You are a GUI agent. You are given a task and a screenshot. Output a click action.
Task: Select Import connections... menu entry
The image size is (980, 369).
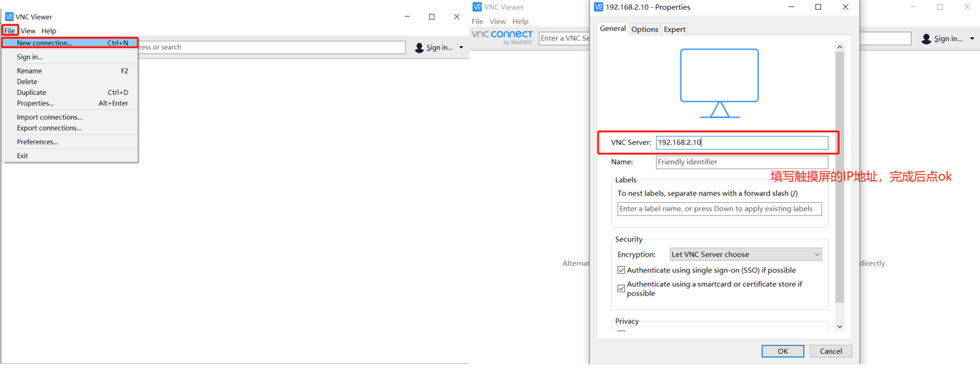(70, 118)
